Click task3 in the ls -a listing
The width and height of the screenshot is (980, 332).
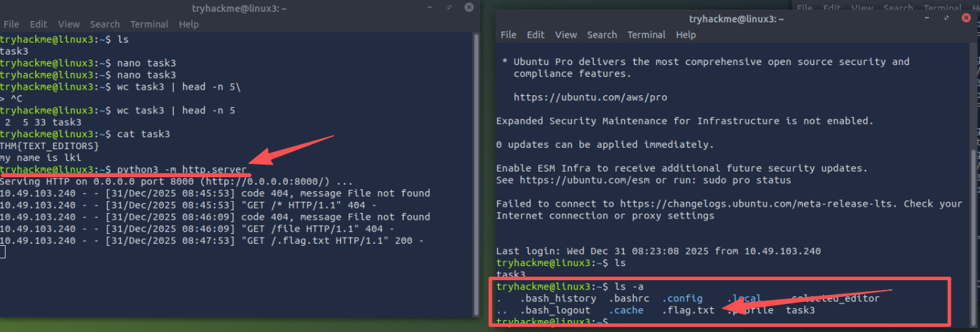pyautogui.click(x=800, y=310)
